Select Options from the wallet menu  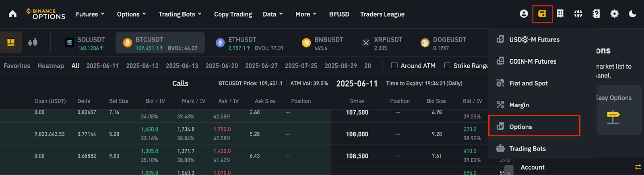(x=520, y=127)
